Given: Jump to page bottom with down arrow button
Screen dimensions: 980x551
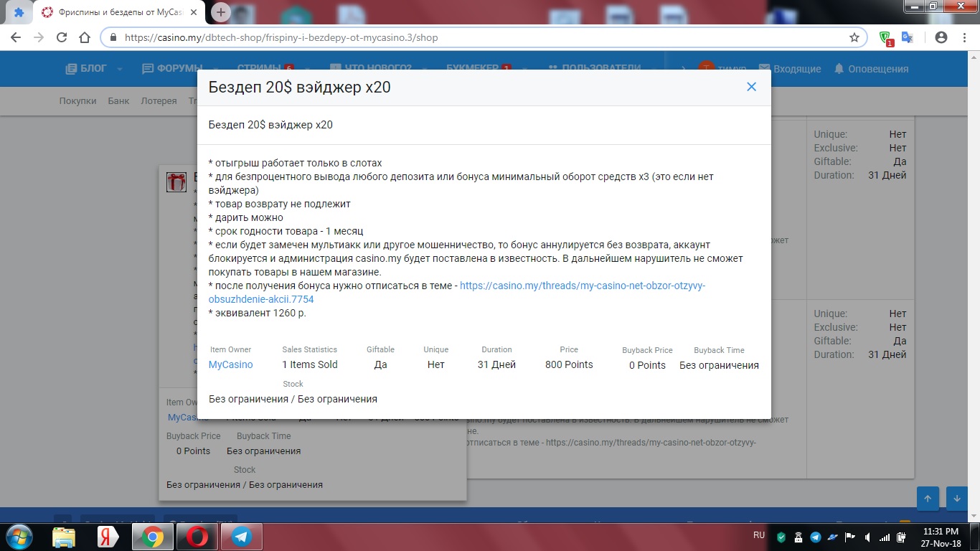Looking at the screenshot, I should click(x=956, y=499).
